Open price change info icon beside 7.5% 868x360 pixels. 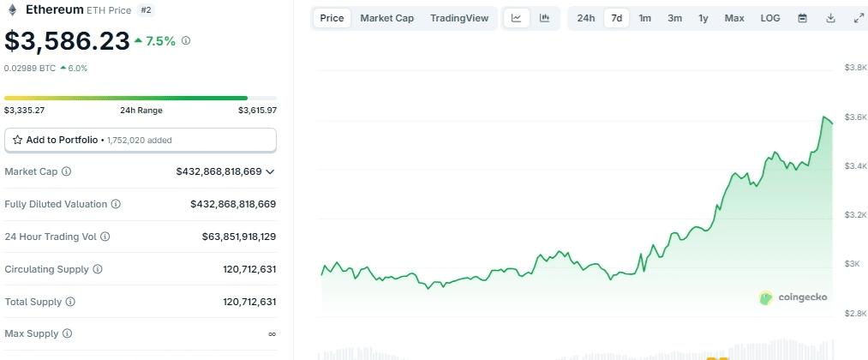coord(186,40)
